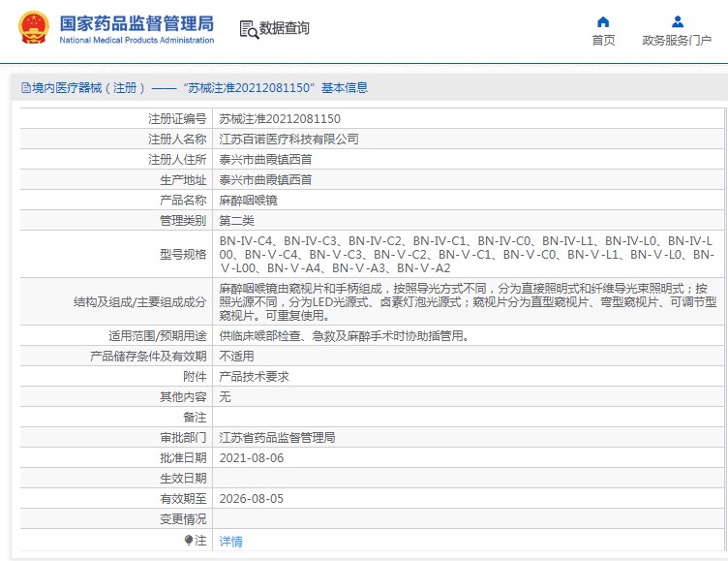Viewport: 728px width, 561px height.
Task: Click the document icon before 境内医疗器械
Action: 26,88
